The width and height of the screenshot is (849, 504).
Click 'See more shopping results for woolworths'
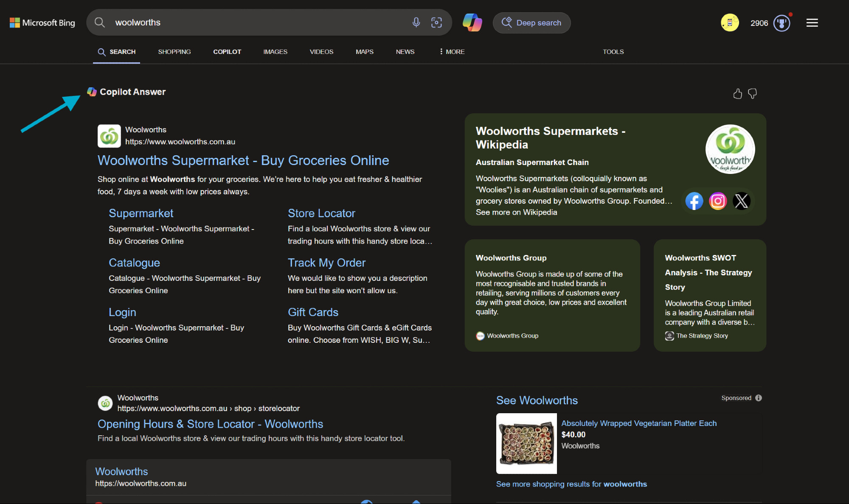[x=571, y=484]
